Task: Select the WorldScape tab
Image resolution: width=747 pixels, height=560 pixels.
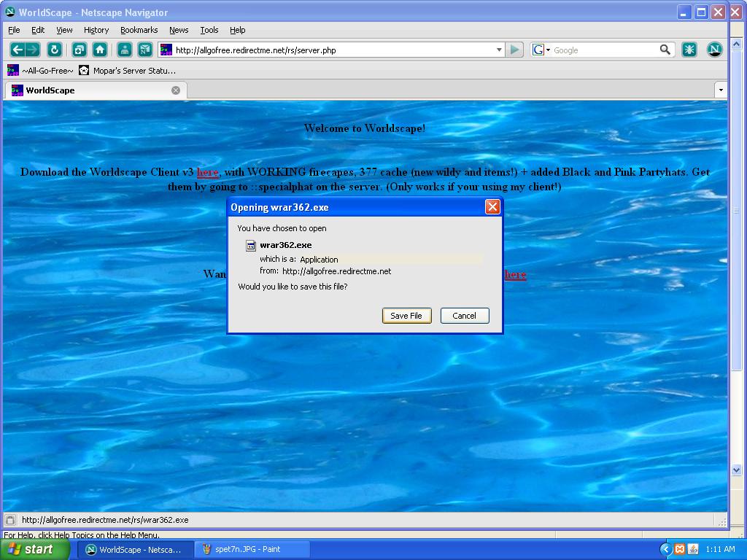Action: click(x=96, y=90)
